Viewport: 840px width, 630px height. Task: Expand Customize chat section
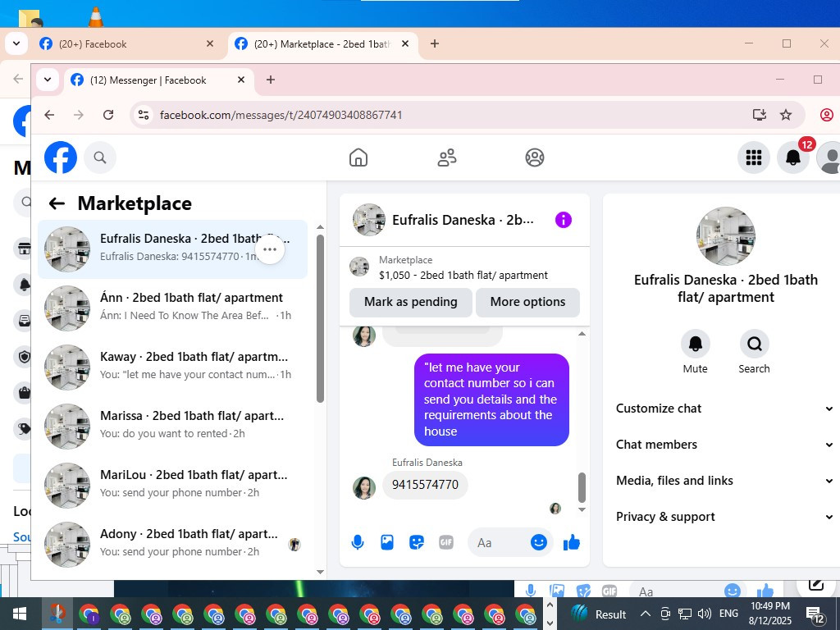point(725,409)
